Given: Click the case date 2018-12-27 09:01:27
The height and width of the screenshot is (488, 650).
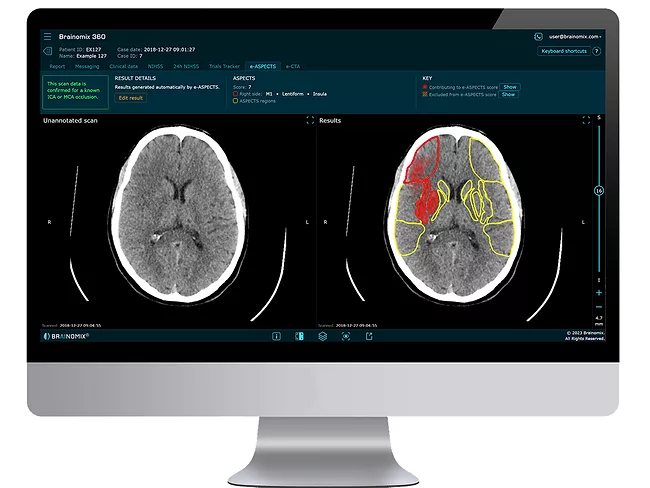Looking at the screenshot, I should point(169,49).
